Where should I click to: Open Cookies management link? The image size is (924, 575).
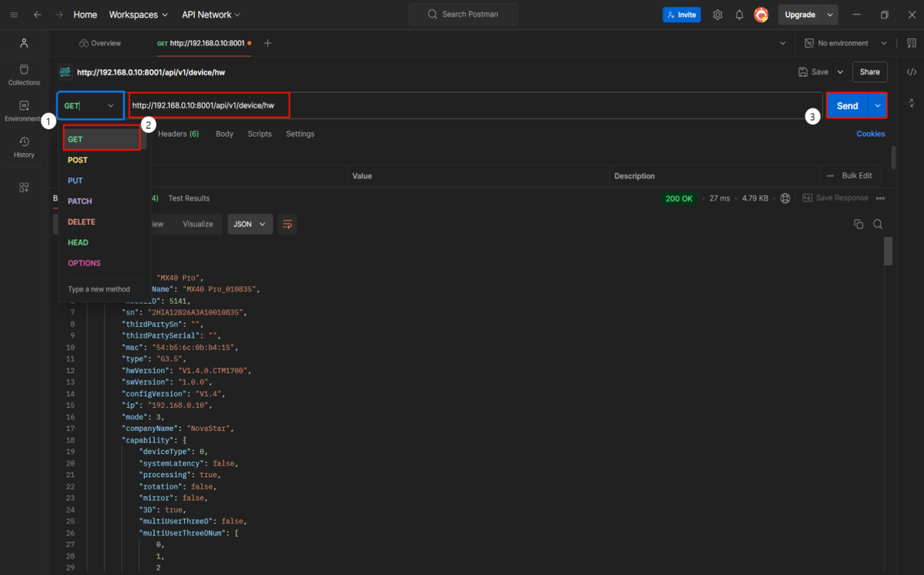(x=871, y=133)
